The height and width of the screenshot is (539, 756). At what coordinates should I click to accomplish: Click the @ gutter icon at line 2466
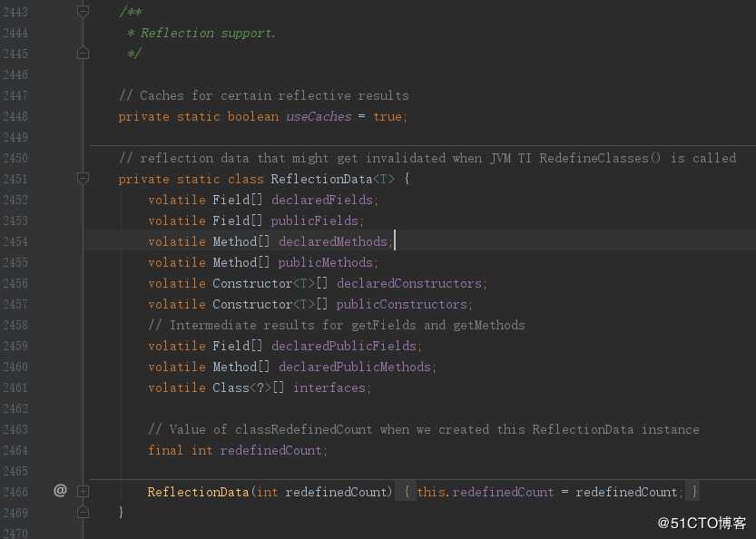[x=60, y=491]
